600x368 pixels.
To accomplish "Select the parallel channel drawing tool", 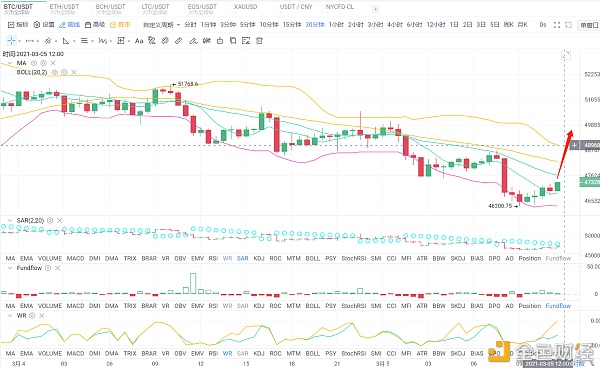I will click(48, 41).
